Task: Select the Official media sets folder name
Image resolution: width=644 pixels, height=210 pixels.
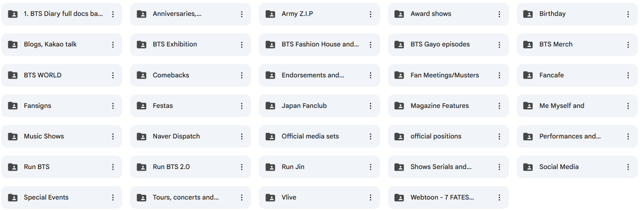Action: pyautogui.click(x=310, y=136)
